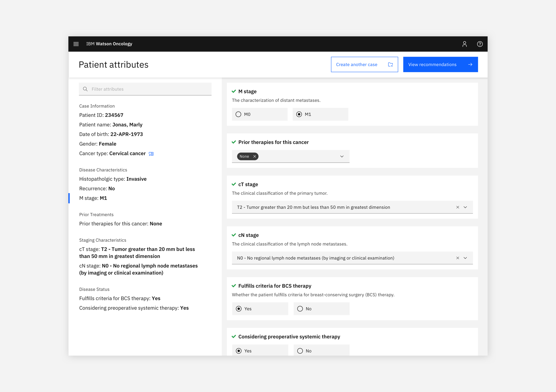Click the Disease Status heading
This screenshot has height=392, width=556.
tap(94, 289)
